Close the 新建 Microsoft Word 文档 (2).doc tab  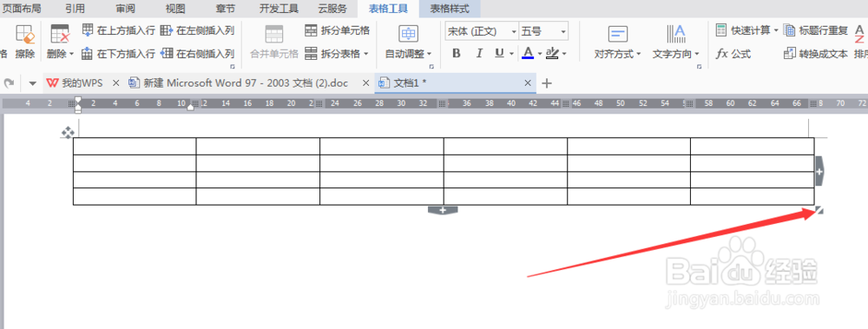365,83
